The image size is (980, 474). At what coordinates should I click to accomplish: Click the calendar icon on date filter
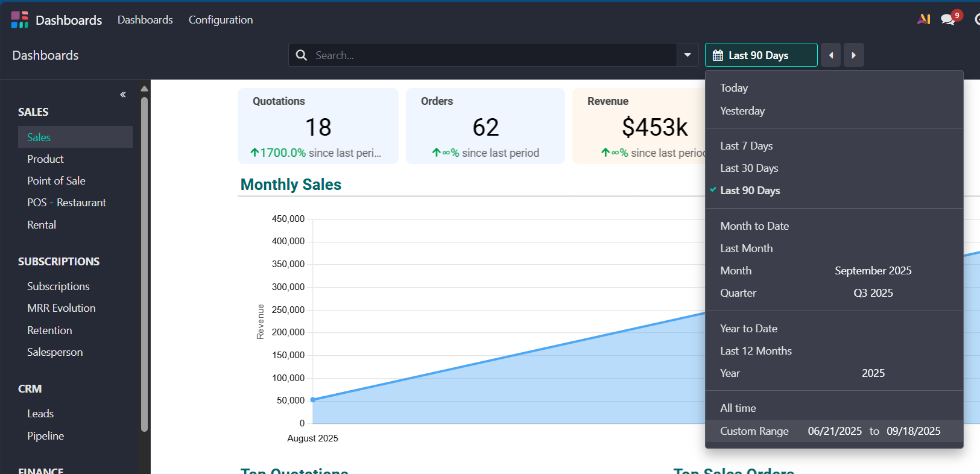click(718, 55)
